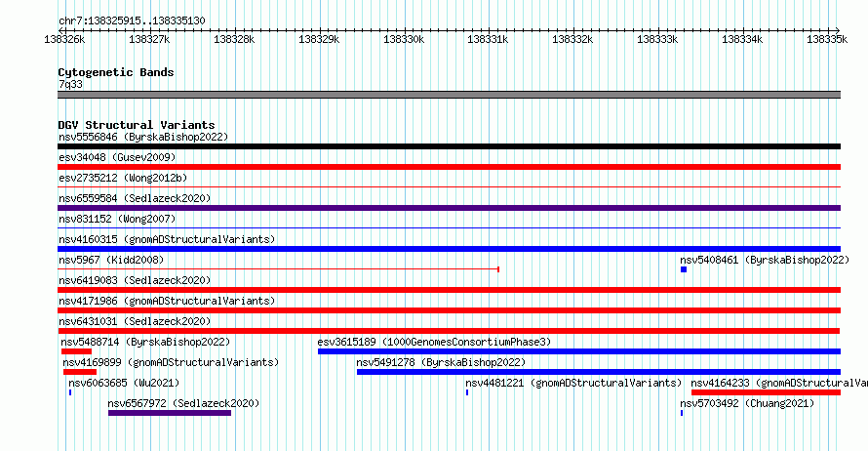Click the DGV Structural Variants track title
The width and height of the screenshot is (868, 451).
[x=137, y=125]
